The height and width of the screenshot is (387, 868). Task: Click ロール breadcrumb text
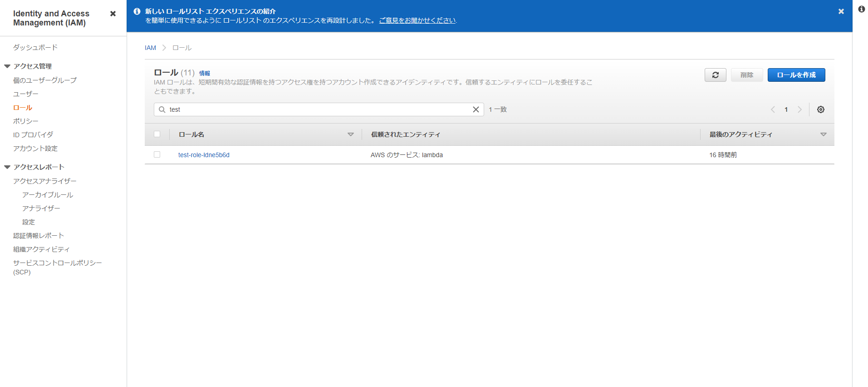coord(182,48)
